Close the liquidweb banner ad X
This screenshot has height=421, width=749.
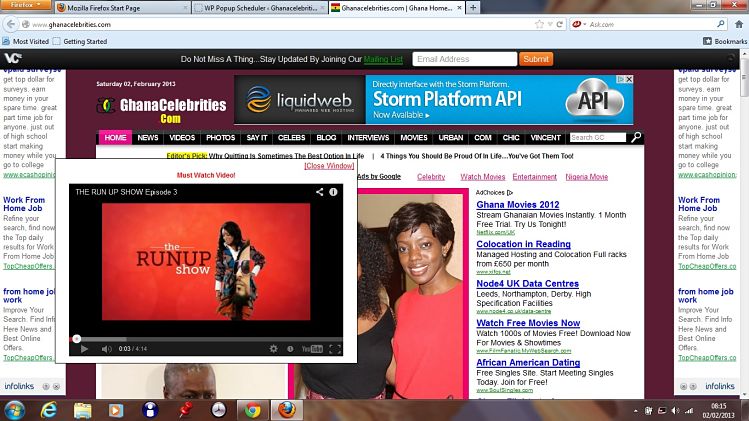point(629,79)
